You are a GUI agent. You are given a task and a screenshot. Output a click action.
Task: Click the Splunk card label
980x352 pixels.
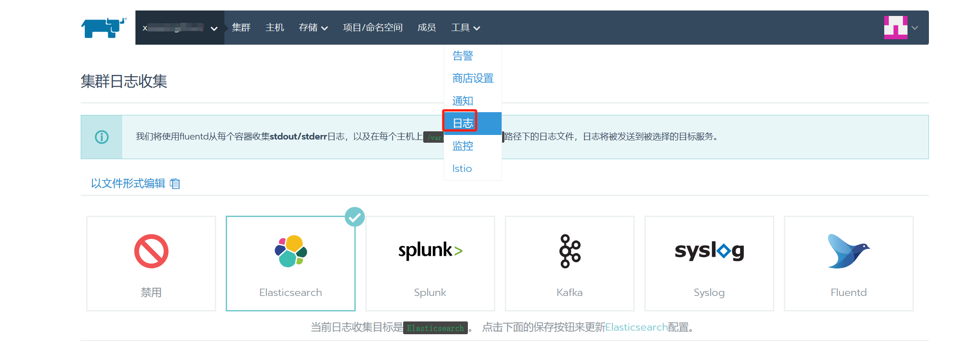pyautogui.click(x=430, y=292)
